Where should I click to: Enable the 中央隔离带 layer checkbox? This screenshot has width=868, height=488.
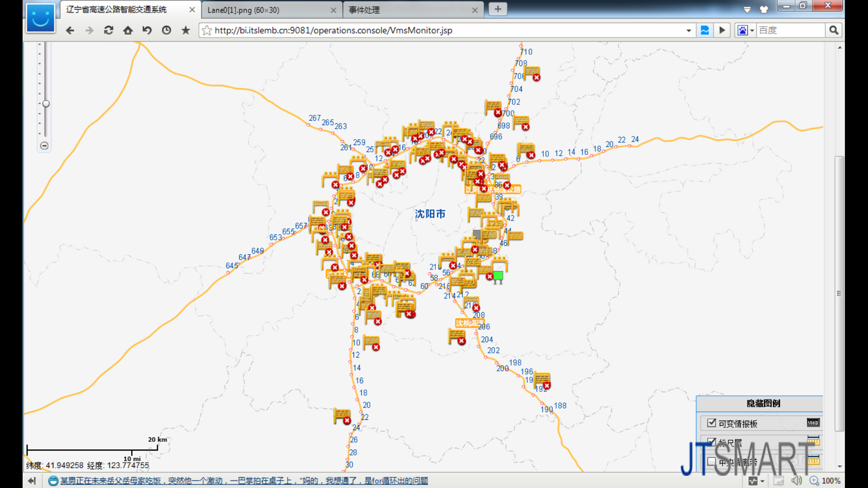pyautogui.click(x=712, y=461)
